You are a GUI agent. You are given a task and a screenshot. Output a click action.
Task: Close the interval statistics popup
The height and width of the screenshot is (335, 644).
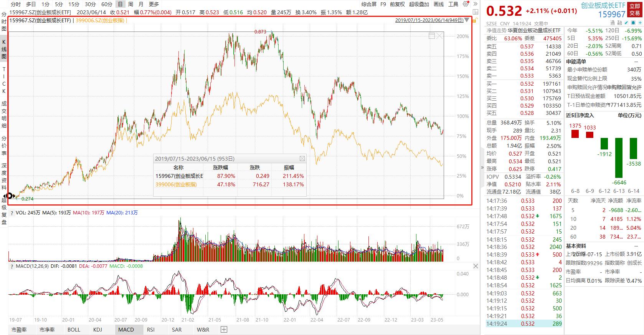pyautogui.click(x=302, y=158)
